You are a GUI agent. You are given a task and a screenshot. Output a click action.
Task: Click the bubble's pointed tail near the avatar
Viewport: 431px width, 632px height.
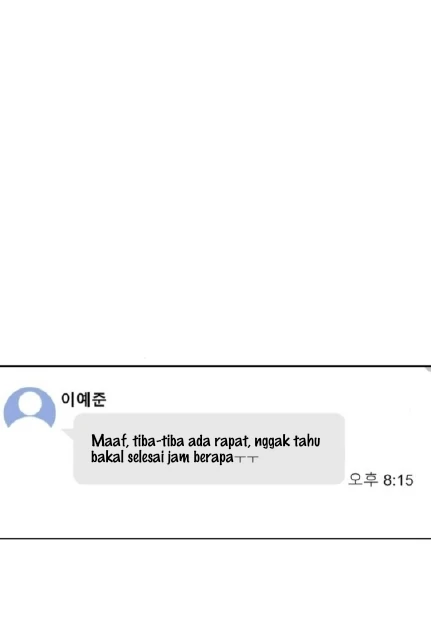pyautogui.click(x=68, y=434)
